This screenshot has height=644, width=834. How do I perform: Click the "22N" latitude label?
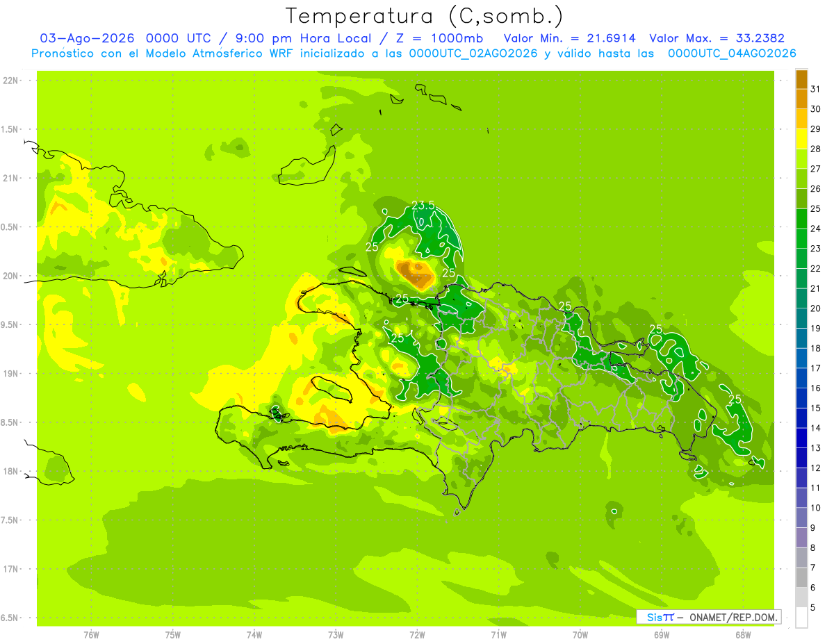[x=10, y=81]
